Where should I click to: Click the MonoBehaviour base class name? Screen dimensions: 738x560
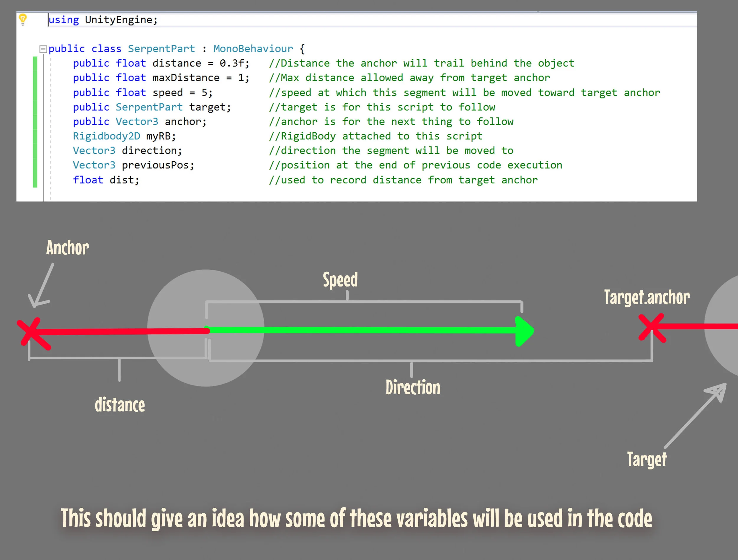pos(253,49)
